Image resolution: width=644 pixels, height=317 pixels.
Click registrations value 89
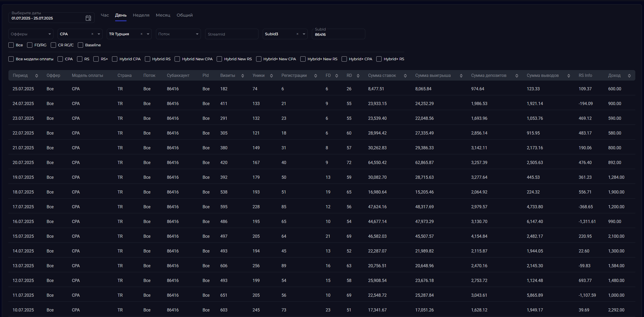pos(284,266)
